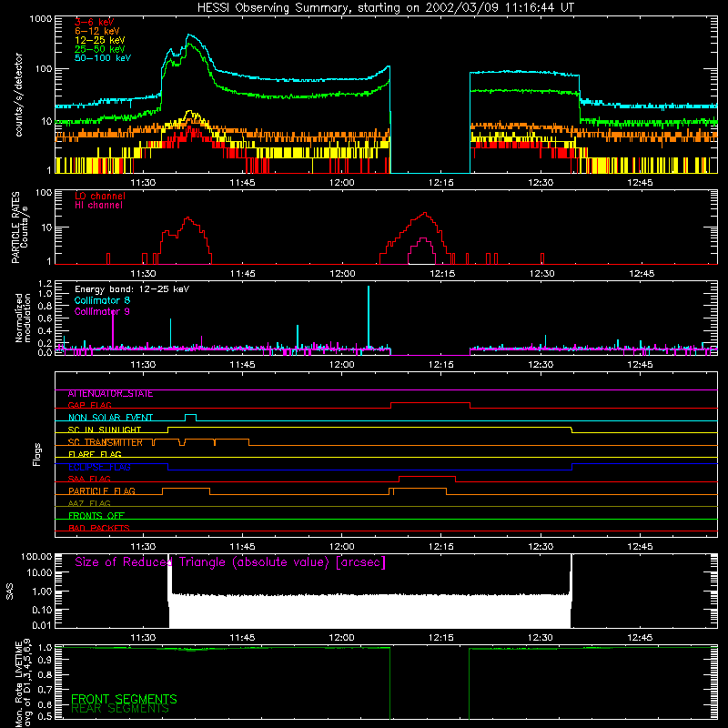
Task: Click the LO channel legend label
Action: click(100, 196)
